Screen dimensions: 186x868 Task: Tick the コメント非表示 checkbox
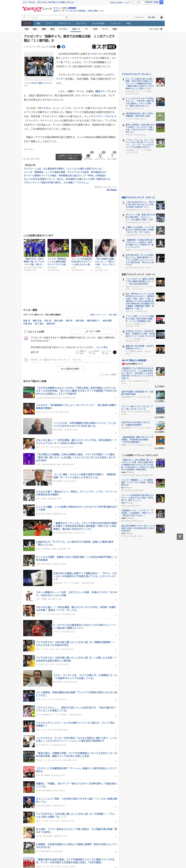[102, 375]
